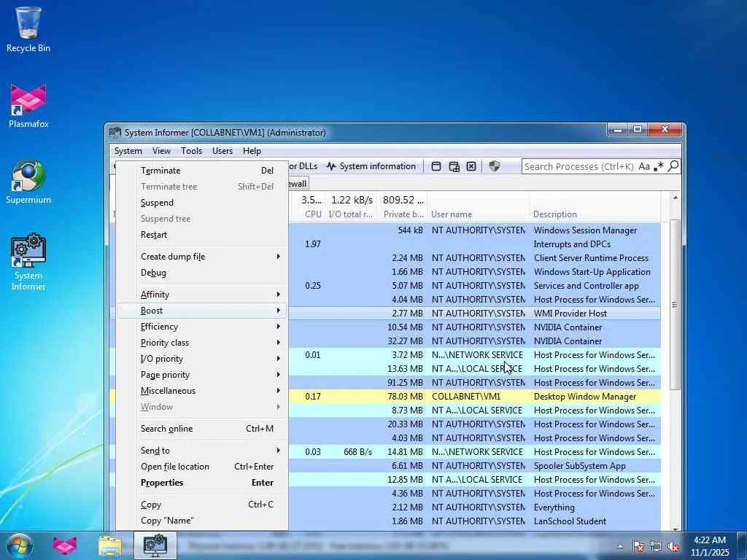Image resolution: width=747 pixels, height=560 pixels.
Task: Select the Supermium desktop shortcut
Action: [28, 182]
